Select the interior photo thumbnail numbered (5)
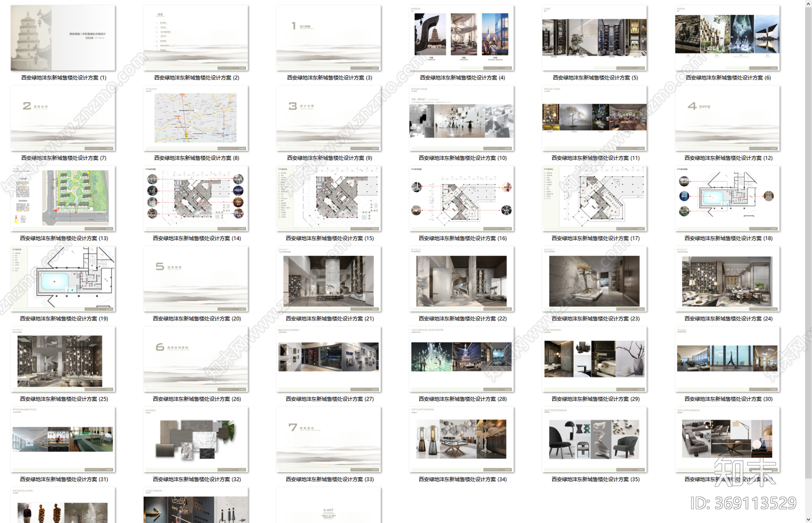Screen dimensions: 812x523 (595, 38)
